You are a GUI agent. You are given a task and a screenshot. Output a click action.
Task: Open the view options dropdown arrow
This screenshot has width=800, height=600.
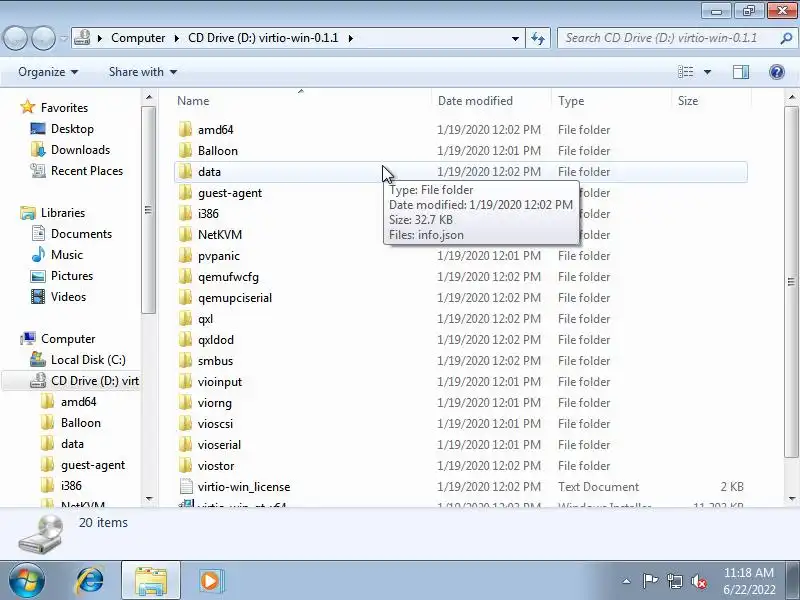707,72
